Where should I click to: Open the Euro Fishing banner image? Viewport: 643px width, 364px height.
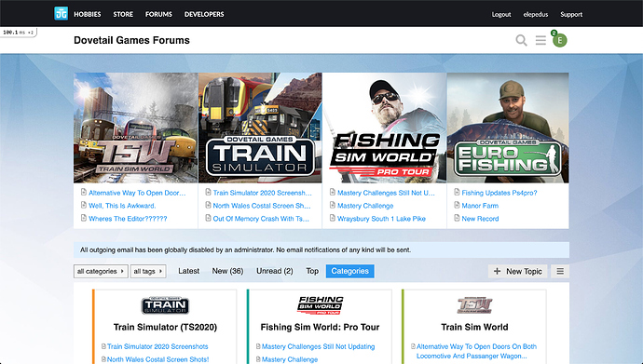pos(508,128)
